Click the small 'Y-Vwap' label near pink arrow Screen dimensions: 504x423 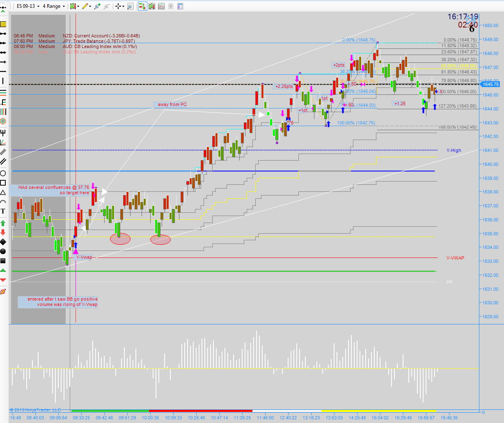pyautogui.click(x=84, y=257)
